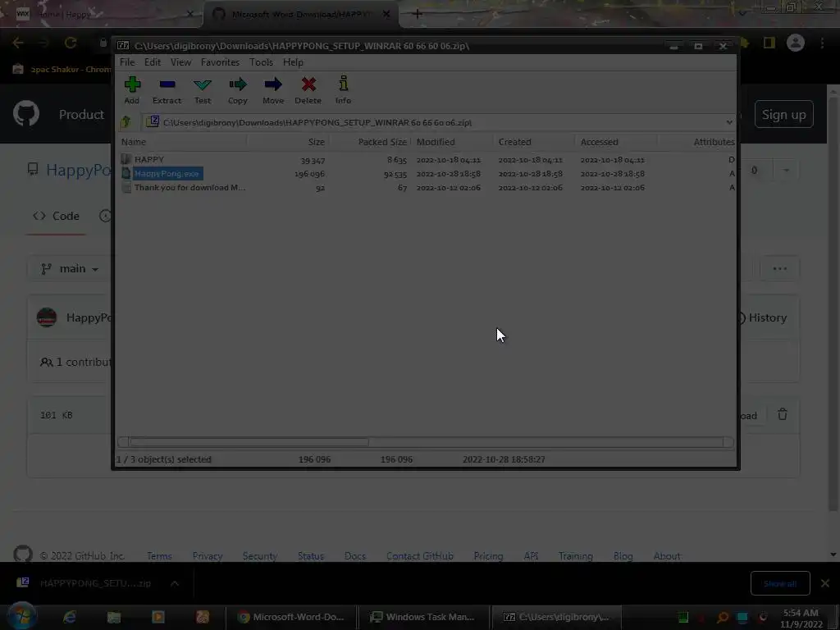The width and height of the screenshot is (840, 630).
Task: Dismiss the Chrome downloads bar
Action: pyautogui.click(x=825, y=583)
